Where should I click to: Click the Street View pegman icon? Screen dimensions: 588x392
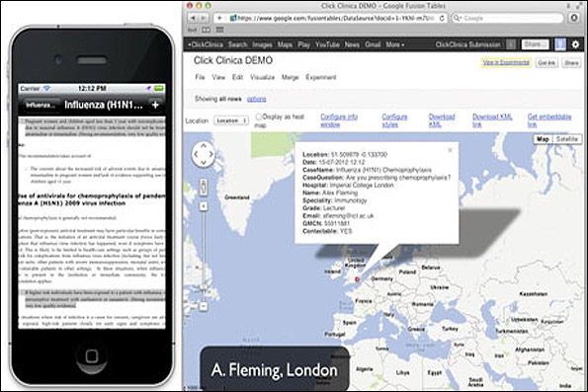[x=204, y=187]
